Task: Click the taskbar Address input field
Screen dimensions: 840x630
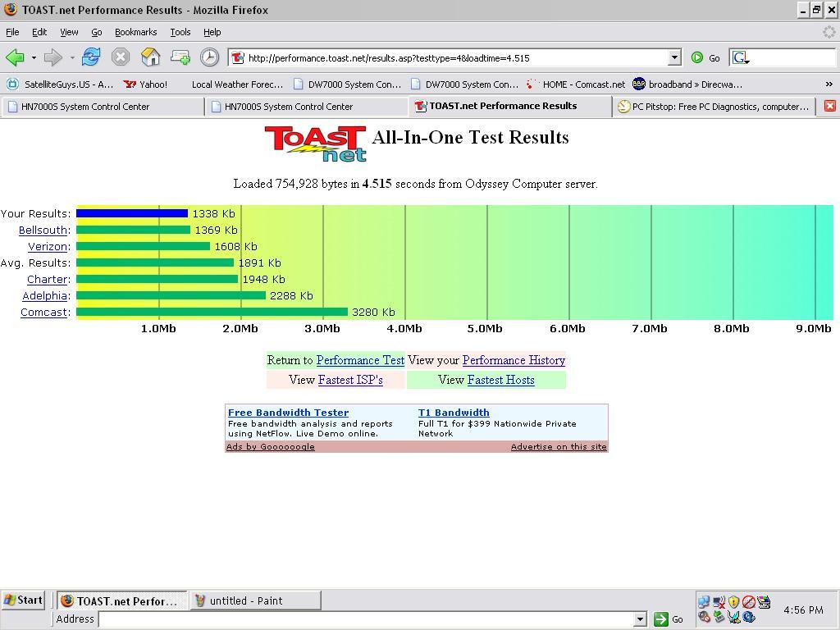Action: [x=367, y=619]
